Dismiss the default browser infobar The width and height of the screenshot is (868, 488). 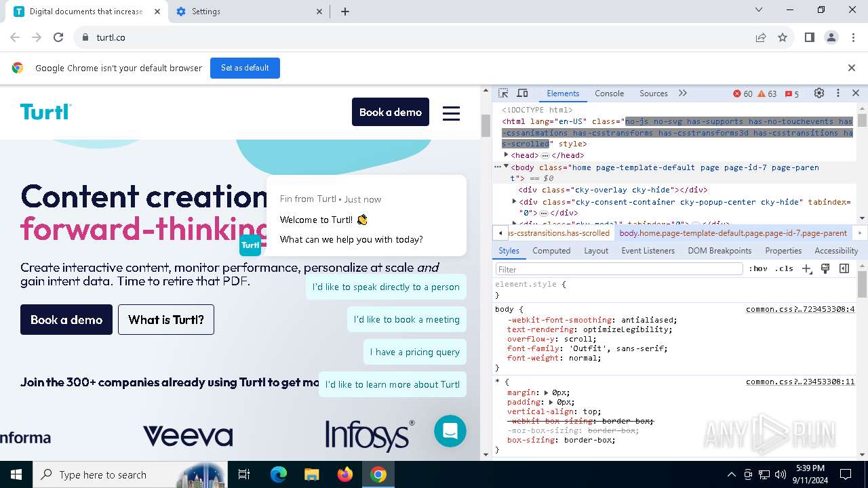pyautogui.click(x=852, y=68)
